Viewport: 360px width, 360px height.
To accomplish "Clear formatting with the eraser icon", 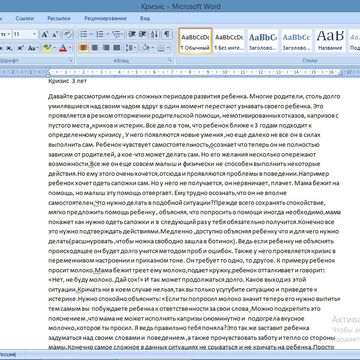I will coord(68,34).
